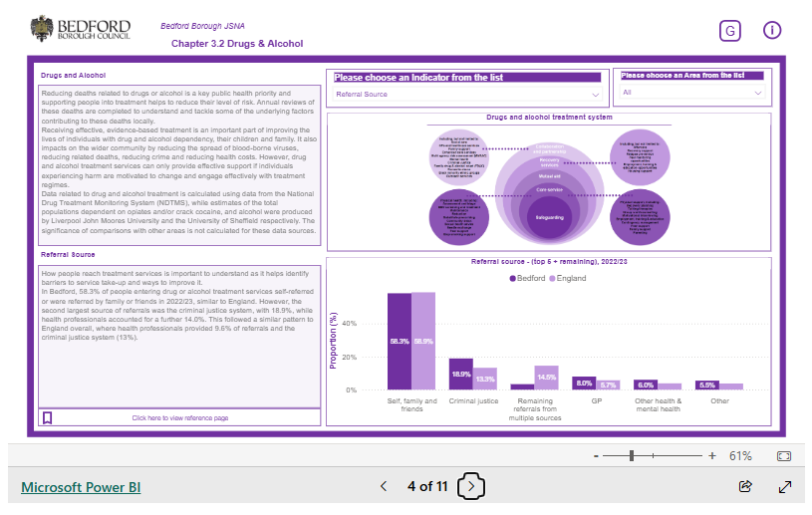Click the 'GP' axis category label
This screenshot has width=812, height=515.
[x=597, y=401]
